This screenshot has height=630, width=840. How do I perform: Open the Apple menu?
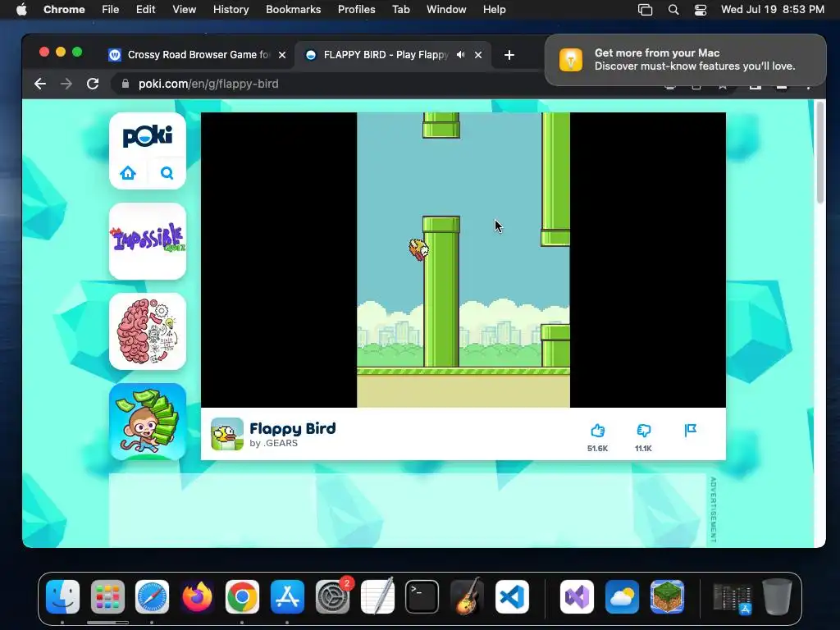click(x=21, y=10)
